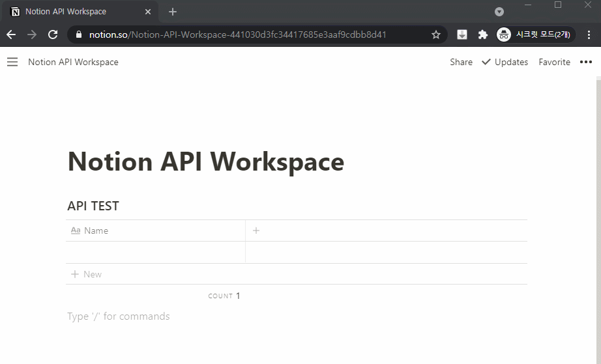Click the API TEST database title

pyautogui.click(x=93, y=206)
